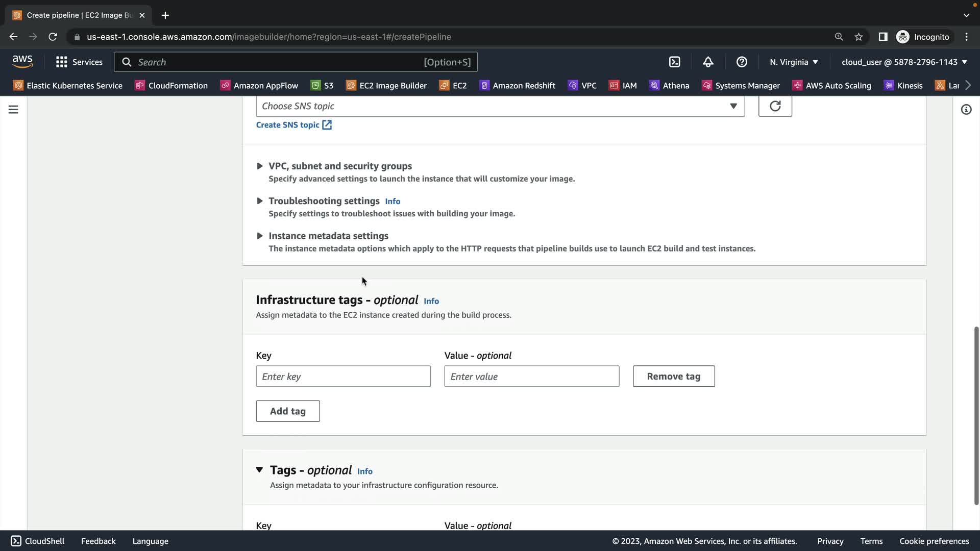Bookmark this page with star icon
The width and height of the screenshot is (980, 551).
click(x=859, y=37)
